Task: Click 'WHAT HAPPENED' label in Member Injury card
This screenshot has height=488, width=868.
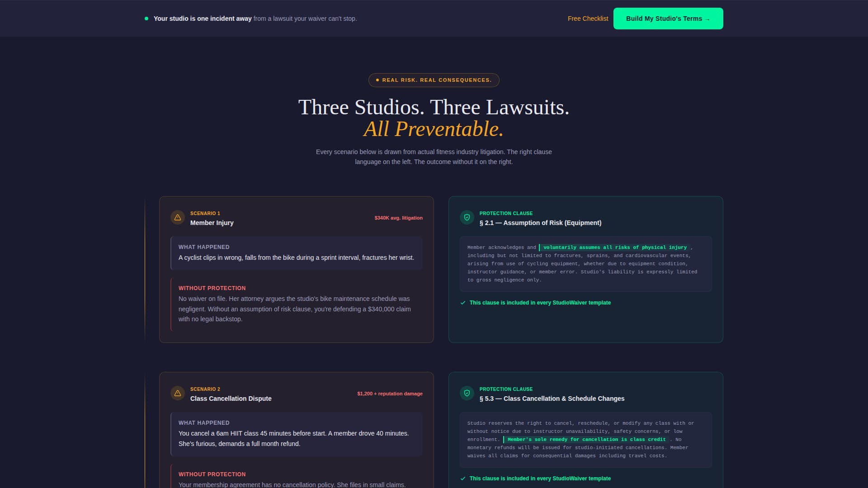Action: (204, 247)
